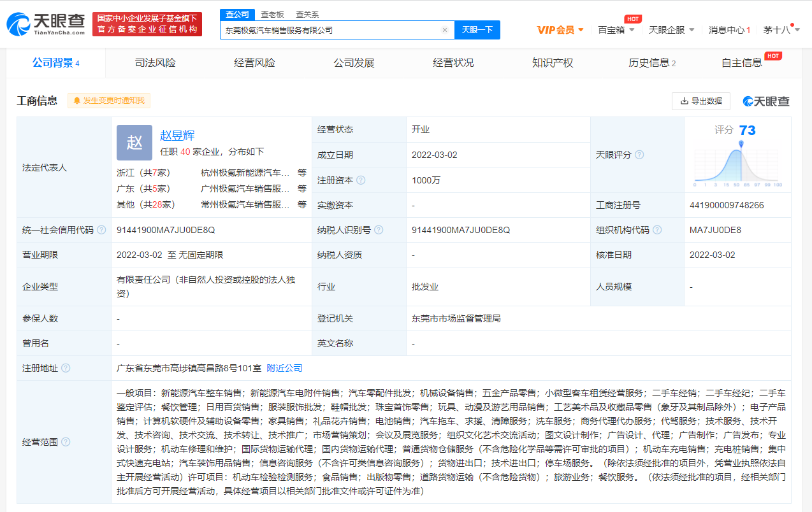Clear the search box with the × icon

point(445,29)
